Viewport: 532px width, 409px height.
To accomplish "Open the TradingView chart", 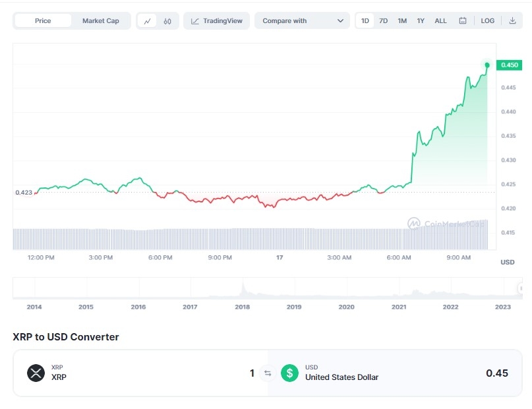I will [x=216, y=20].
